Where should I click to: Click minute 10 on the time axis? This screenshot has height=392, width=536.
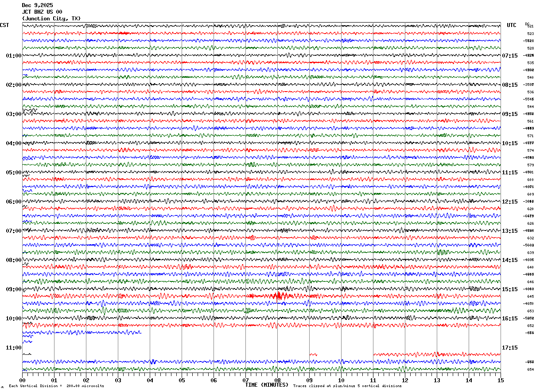point(341,380)
